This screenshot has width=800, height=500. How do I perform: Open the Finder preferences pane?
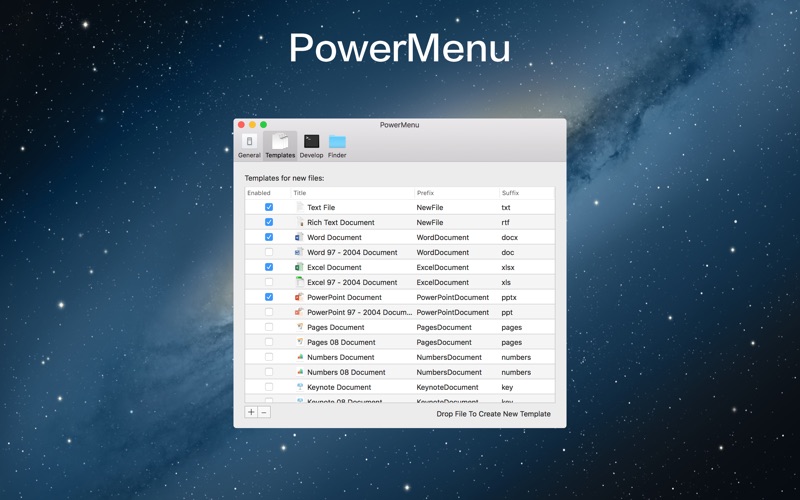coord(337,146)
